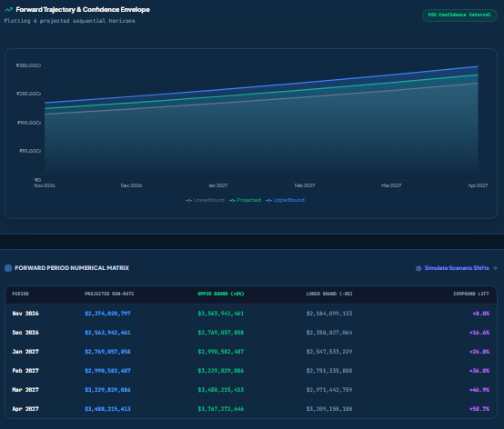
Task: Select the Mar 2027 row period cell
Action: pyautogui.click(x=25, y=390)
